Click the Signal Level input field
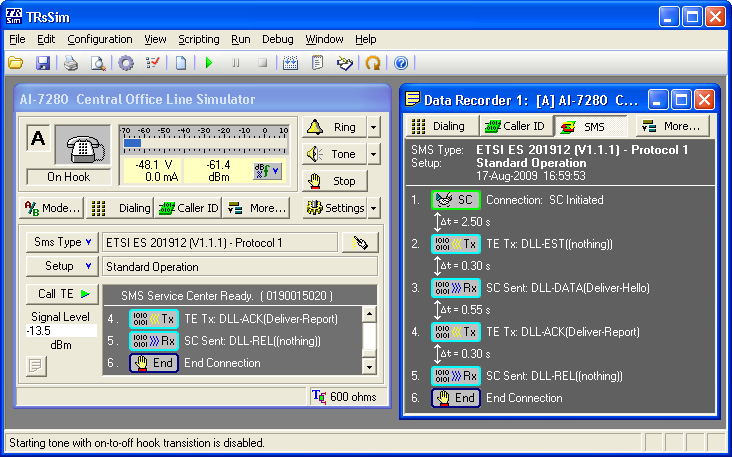Image resolution: width=732 pixels, height=457 pixels. [x=61, y=330]
